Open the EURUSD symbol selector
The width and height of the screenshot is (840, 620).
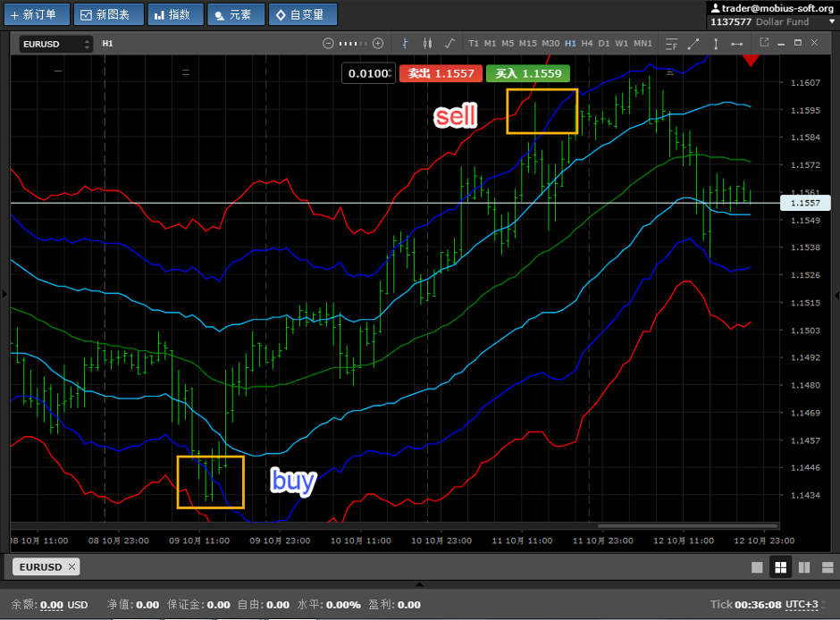(x=56, y=44)
